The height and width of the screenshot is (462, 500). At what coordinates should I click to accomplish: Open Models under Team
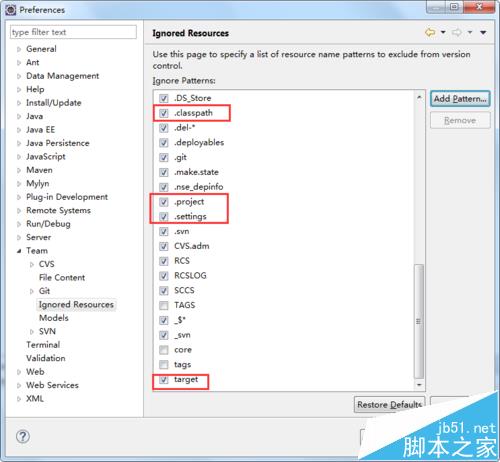click(54, 318)
